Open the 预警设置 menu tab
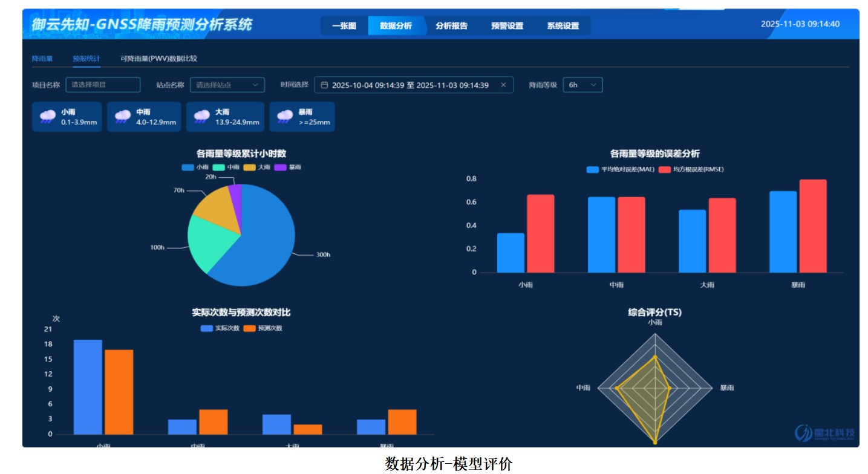This screenshot has width=868, height=474. tap(507, 26)
